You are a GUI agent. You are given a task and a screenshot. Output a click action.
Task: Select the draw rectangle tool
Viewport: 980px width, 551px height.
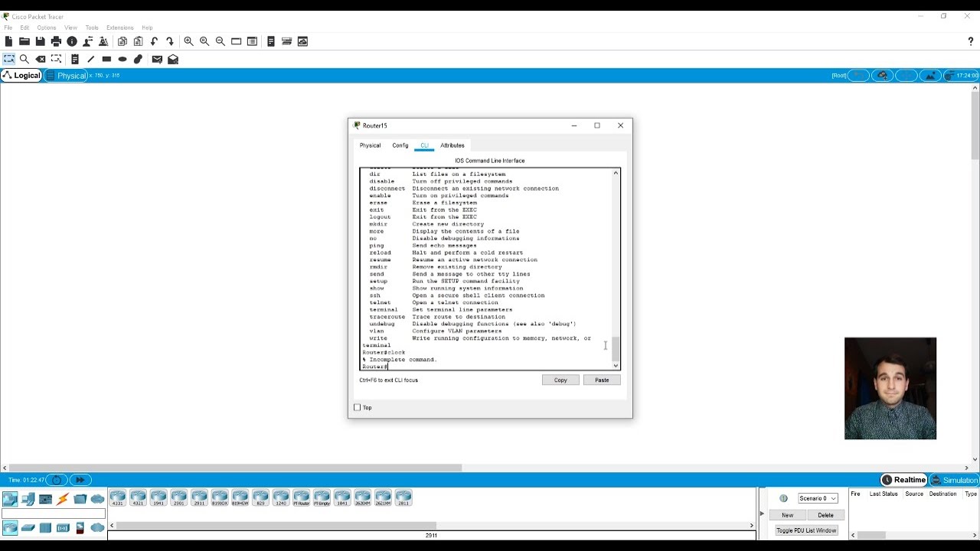(106, 59)
